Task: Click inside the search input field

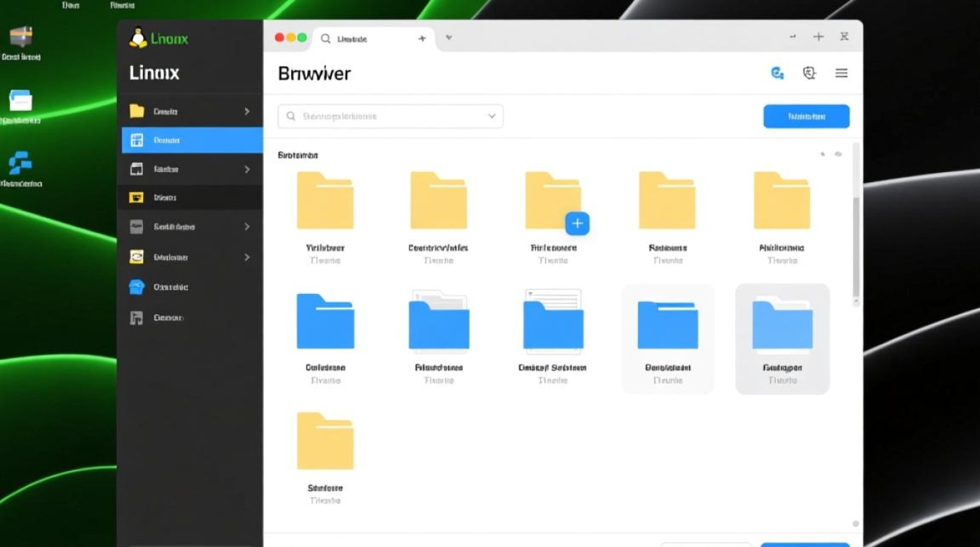Action: 386,116
